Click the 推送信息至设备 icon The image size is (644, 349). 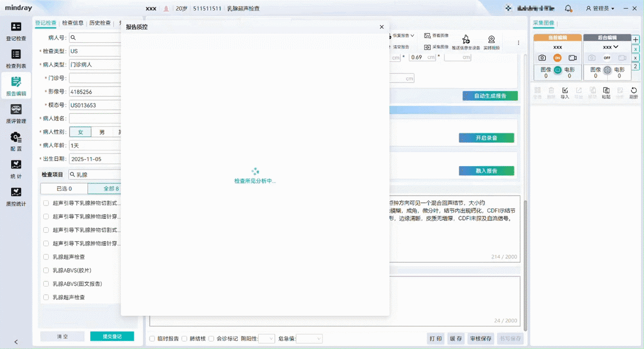click(x=465, y=42)
